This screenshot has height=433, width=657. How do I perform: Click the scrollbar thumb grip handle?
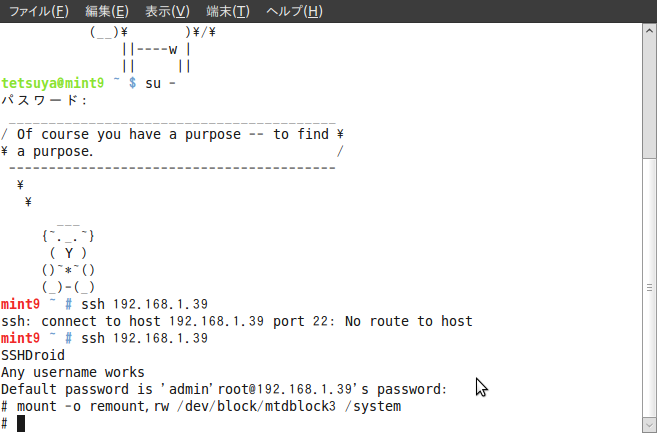649,287
